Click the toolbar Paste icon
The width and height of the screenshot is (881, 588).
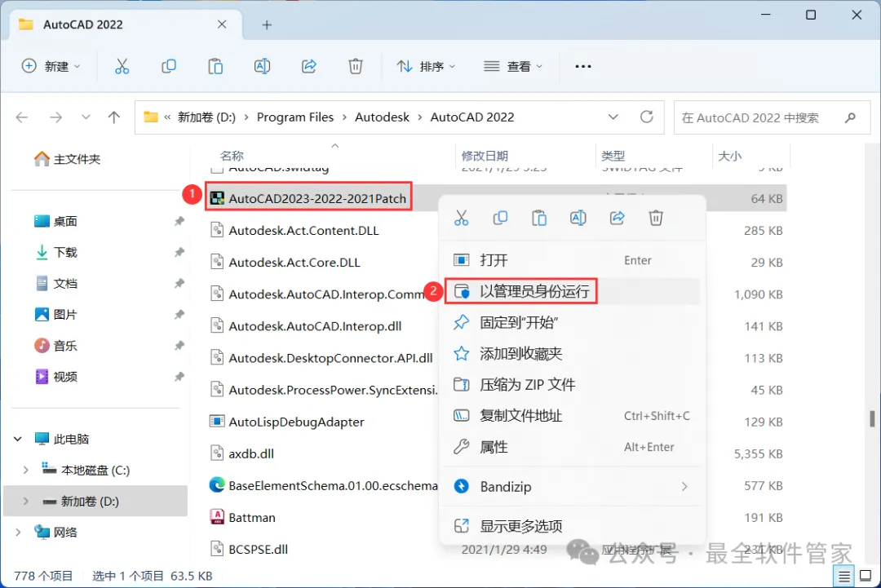(x=215, y=66)
